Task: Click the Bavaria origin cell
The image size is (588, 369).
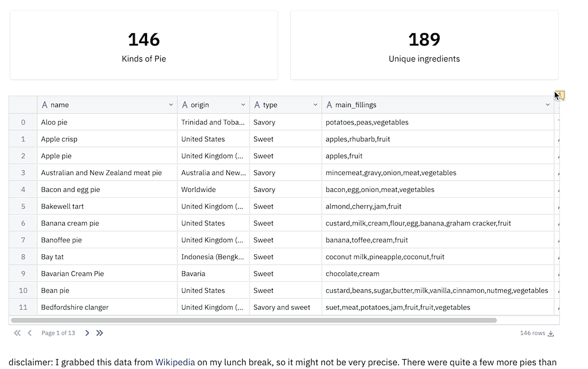Action: [x=214, y=274]
